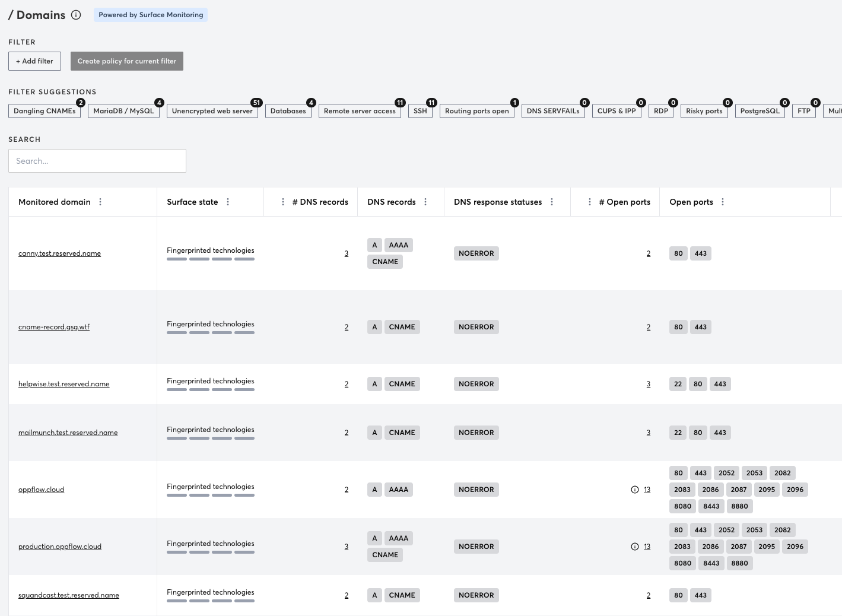Open the canny.test.reserved.name domain link
Viewport: 842px width, 616px height.
59,253
